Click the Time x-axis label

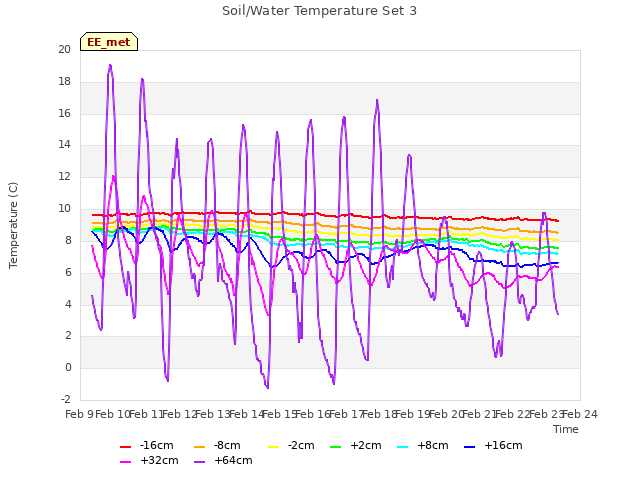click(x=566, y=429)
